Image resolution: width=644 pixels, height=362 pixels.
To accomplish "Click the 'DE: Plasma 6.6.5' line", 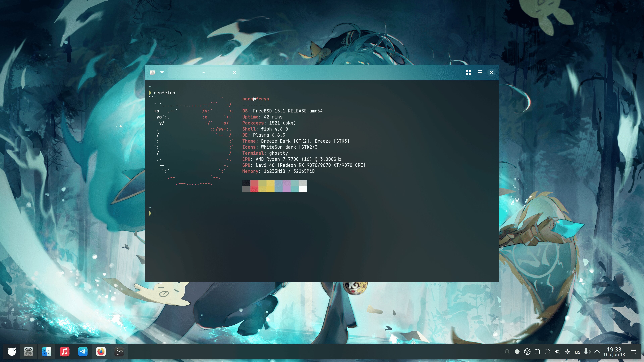I will [263, 135].
